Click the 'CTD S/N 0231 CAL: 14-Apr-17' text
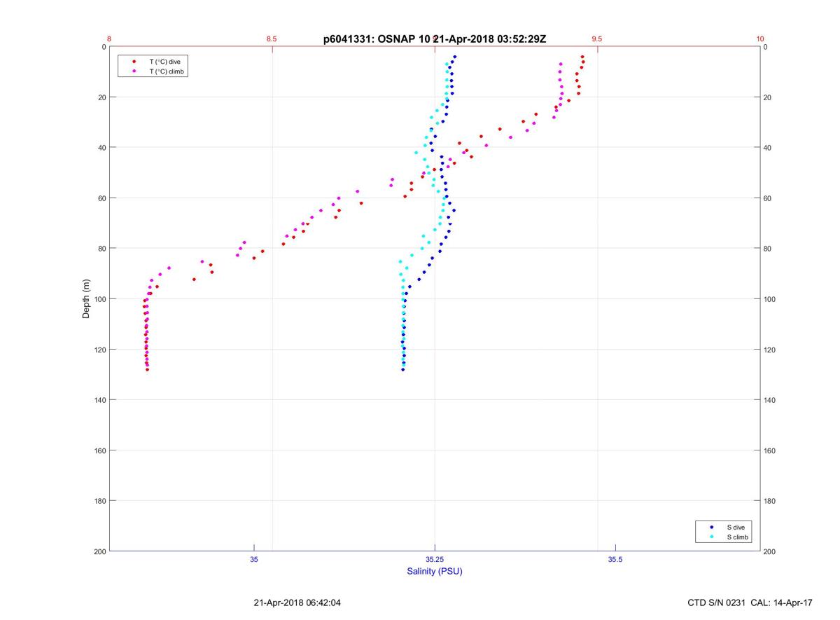The image size is (840, 620). (750, 602)
